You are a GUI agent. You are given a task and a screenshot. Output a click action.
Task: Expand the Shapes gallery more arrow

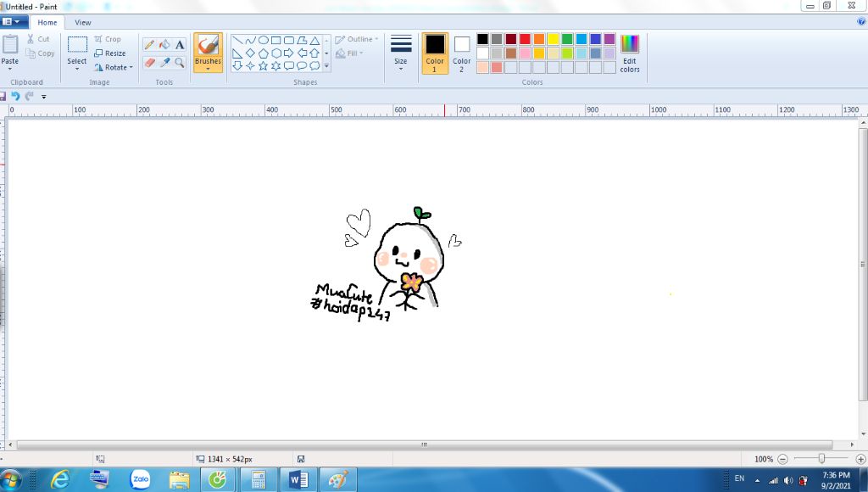[326, 66]
